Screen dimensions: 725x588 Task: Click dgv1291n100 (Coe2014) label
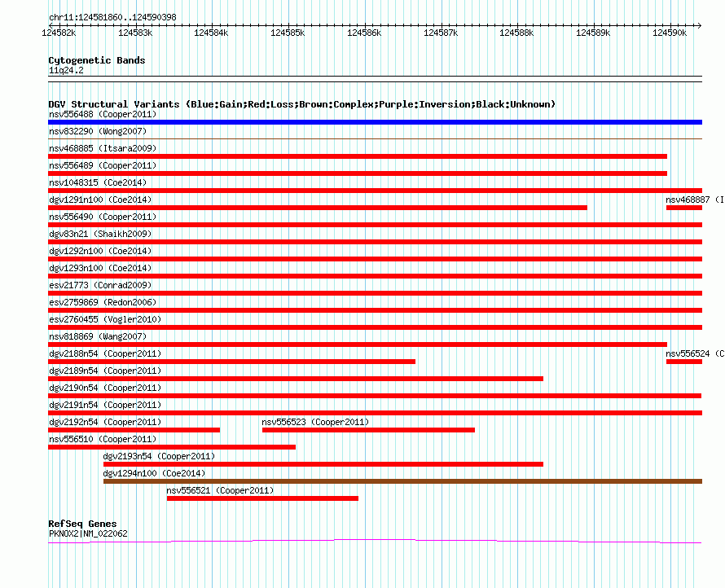click(100, 200)
